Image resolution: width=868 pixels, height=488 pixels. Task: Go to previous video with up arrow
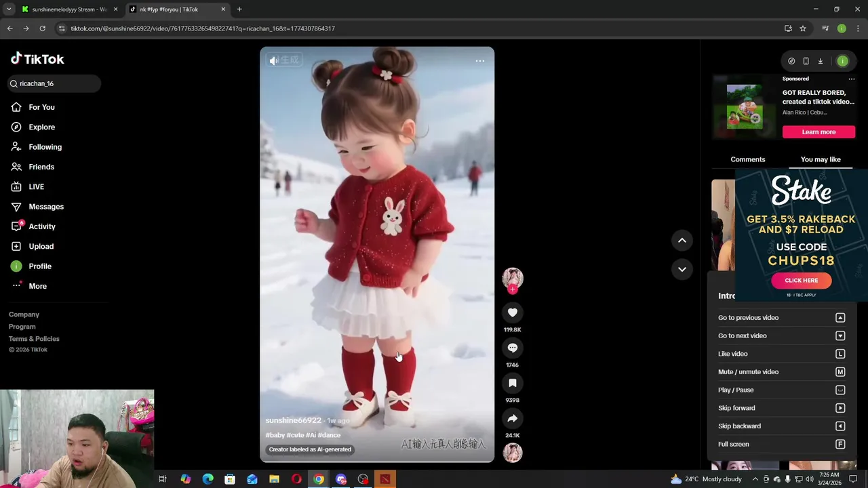tap(682, 240)
